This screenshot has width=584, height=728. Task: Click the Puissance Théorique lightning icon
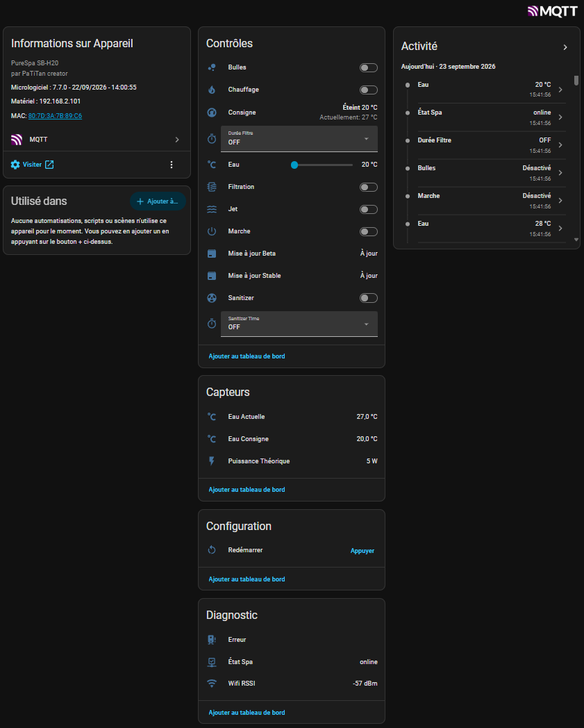click(x=212, y=461)
